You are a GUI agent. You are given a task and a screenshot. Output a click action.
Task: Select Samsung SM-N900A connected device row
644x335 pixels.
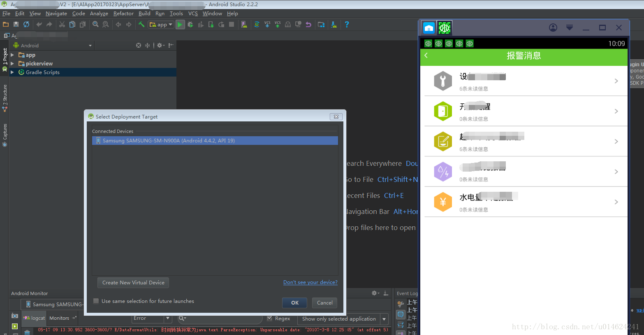coord(215,141)
